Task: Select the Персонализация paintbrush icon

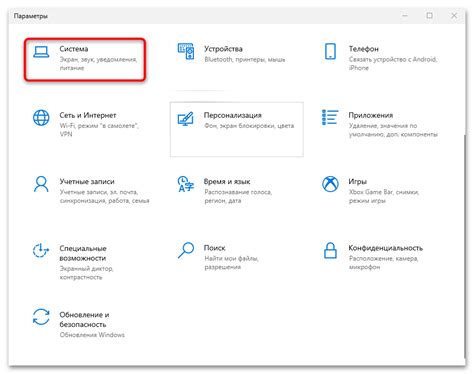Action: (x=186, y=118)
